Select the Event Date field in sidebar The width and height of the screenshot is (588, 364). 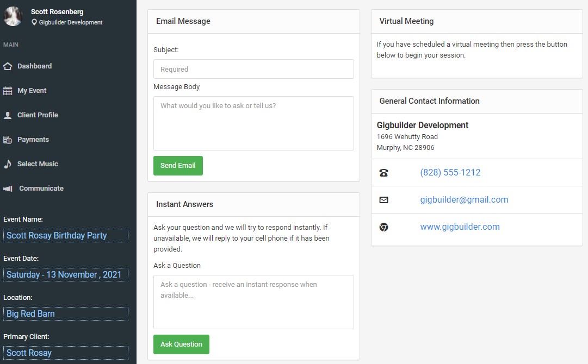point(66,274)
